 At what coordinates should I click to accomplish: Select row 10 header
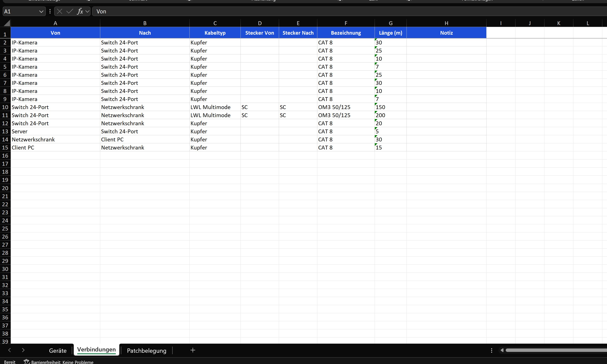click(x=5, y=107)
